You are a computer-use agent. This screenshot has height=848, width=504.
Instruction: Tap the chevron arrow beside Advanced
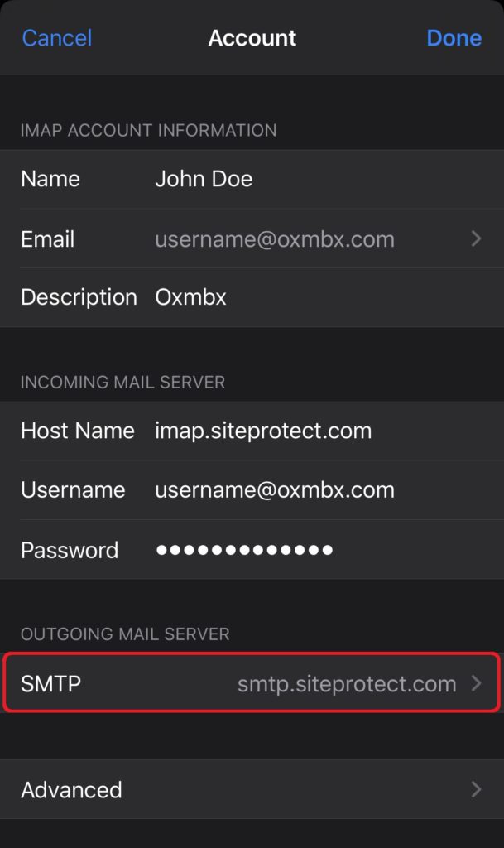pos(476,789)
